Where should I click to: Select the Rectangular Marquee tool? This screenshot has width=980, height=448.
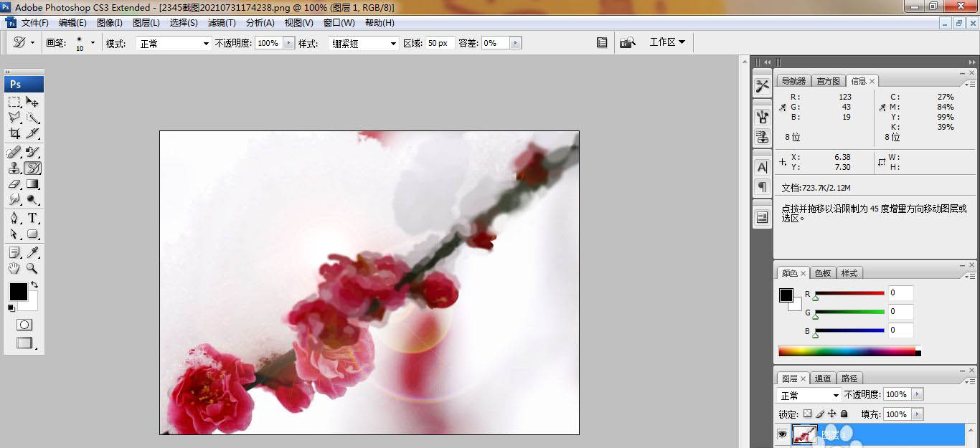click(14, 102)
